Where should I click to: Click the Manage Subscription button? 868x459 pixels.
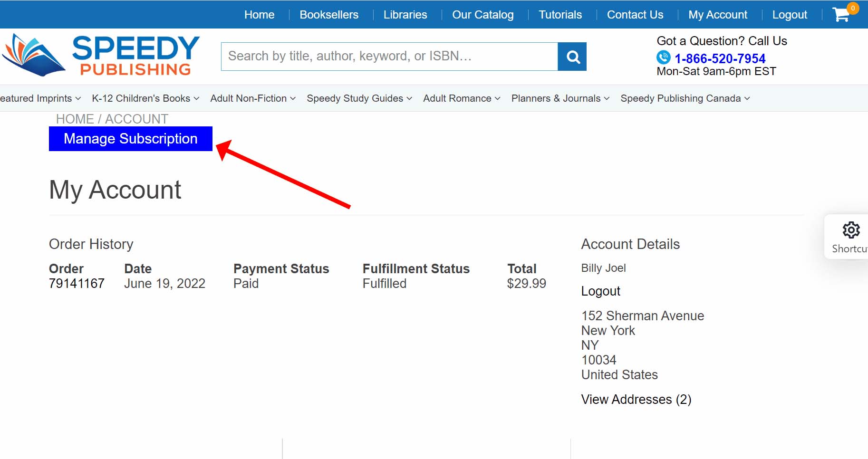(x=131, y=139)
